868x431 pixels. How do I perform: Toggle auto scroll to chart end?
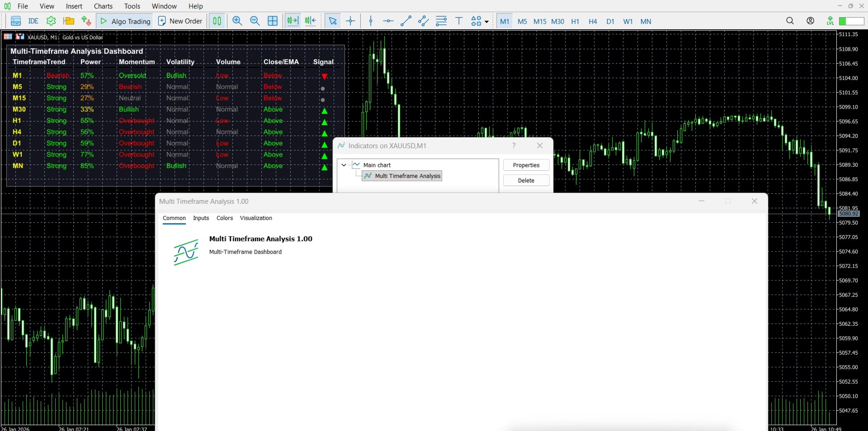292,21
